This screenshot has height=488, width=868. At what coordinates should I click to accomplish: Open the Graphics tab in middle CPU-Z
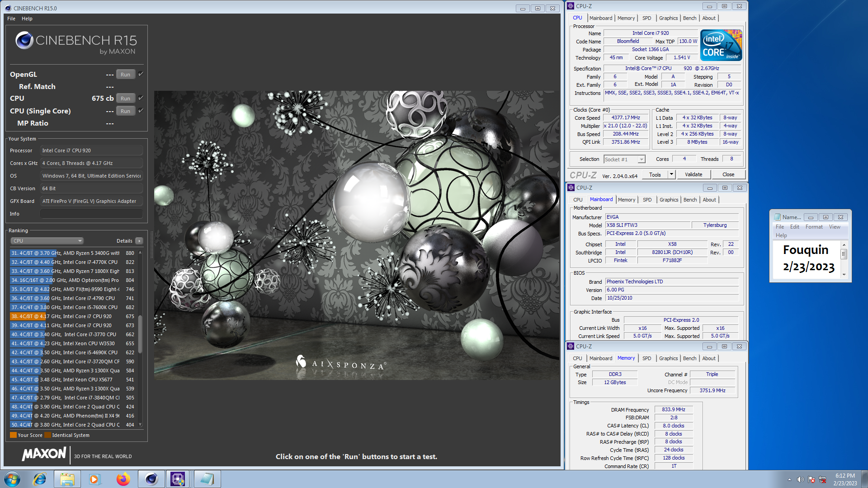click(x=669, y=200)
